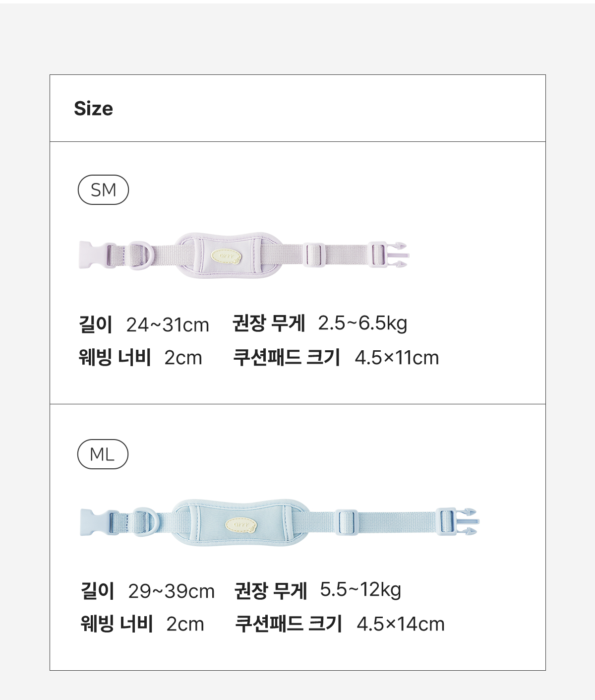Click the yellow logo patch on purple collar
Screen dimensions: 595x700
226,256
